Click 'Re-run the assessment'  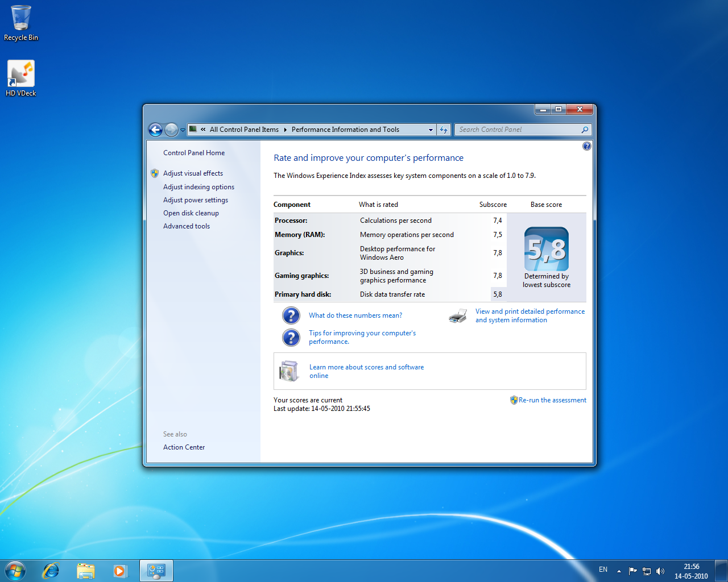point(552,400)
